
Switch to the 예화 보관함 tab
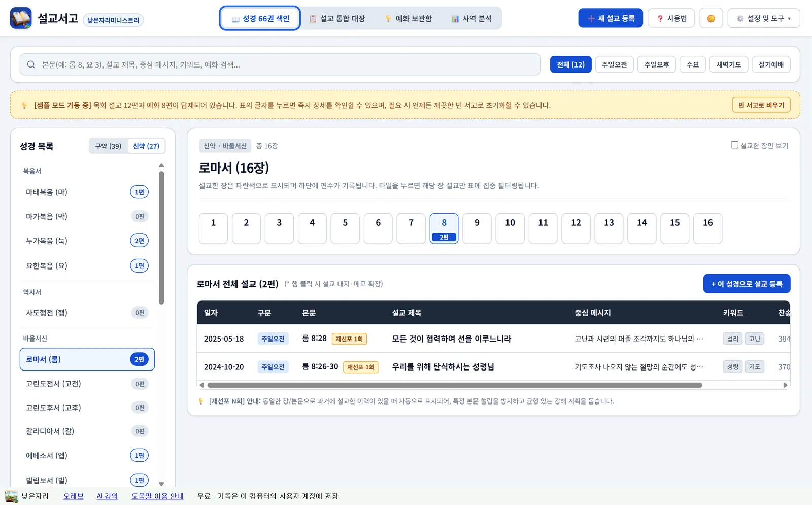click(x=409, y=18)
